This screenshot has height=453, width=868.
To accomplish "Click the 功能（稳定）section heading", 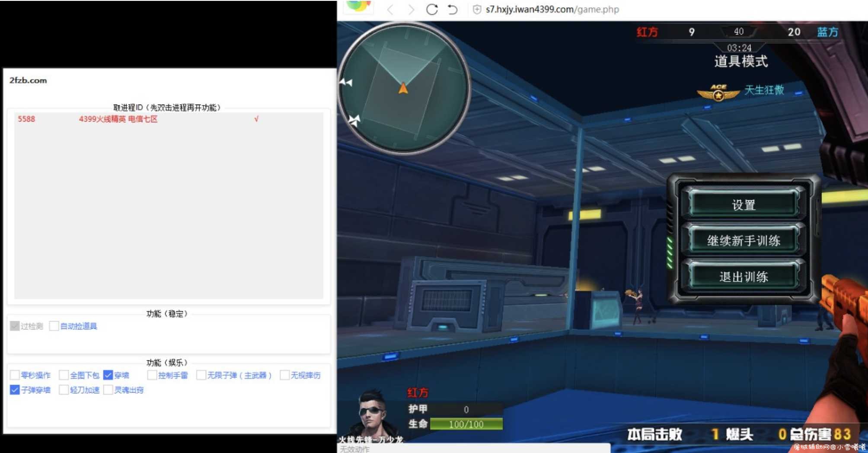I will (167, 313).
